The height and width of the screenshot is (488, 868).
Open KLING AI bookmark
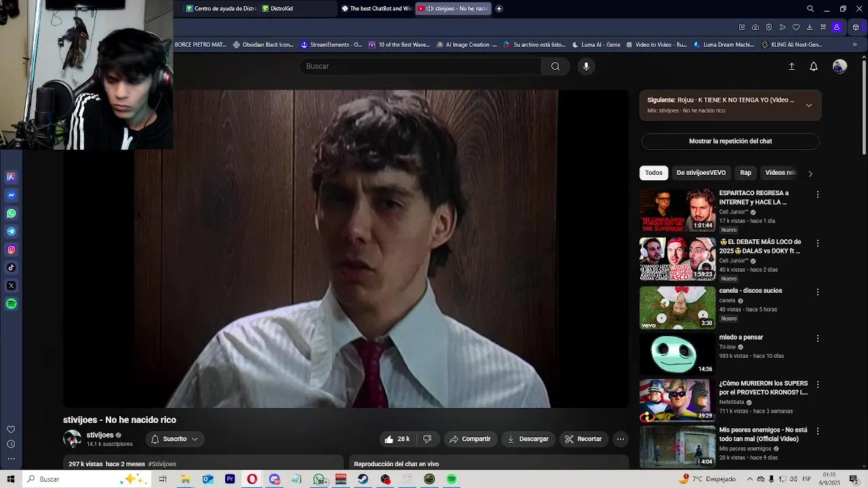792,45
